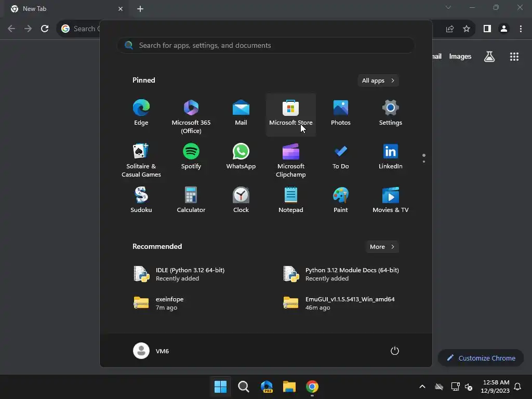Image resolution: width=532 pixels, height=399 pixels.
Task: Open the Calculator app
Action: (191, 200)
